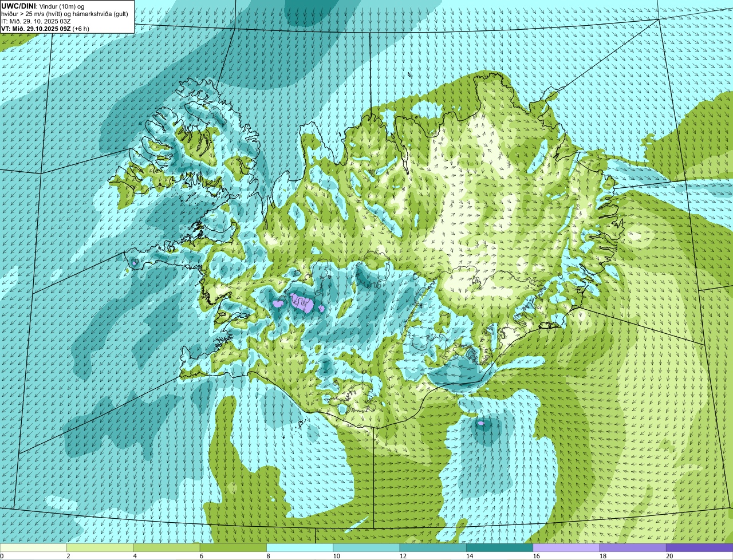Click the legend label '2'
The height and width of the screenshot is (560, 733).
69,556
